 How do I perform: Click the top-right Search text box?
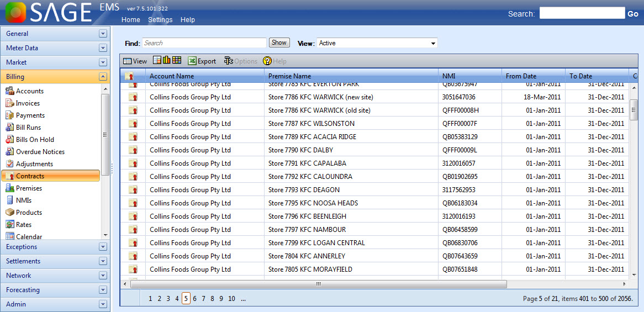[x=582, y=13]
